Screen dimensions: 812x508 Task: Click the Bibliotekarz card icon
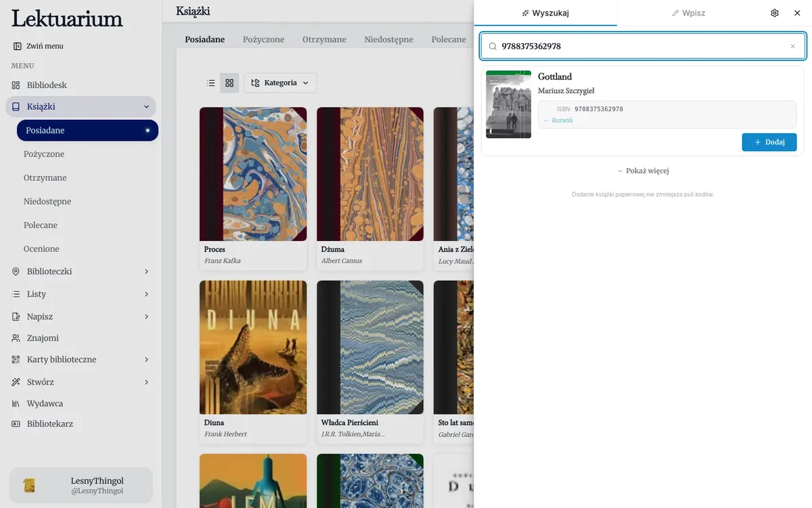pyautogui.click(x=16, y=424)
